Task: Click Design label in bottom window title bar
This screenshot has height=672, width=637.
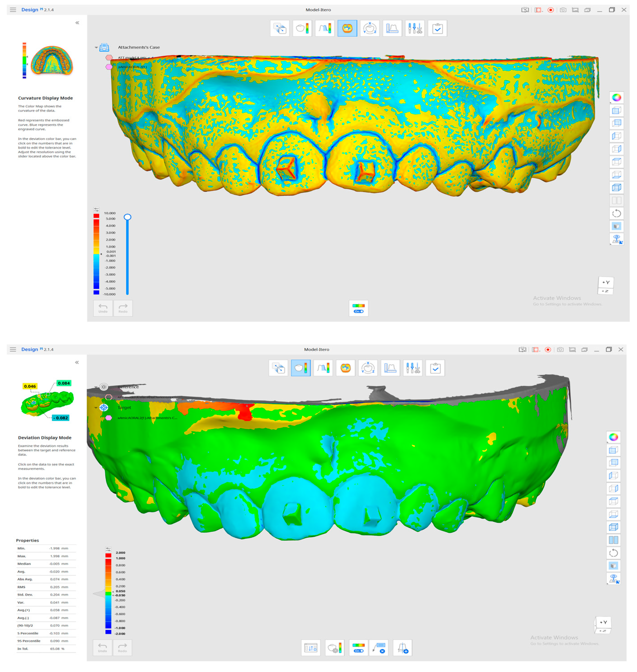Action: pos(30,349)
